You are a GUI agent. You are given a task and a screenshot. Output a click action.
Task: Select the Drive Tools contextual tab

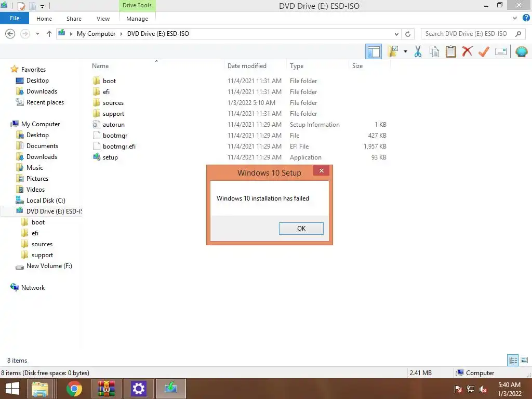click(137, 5)
